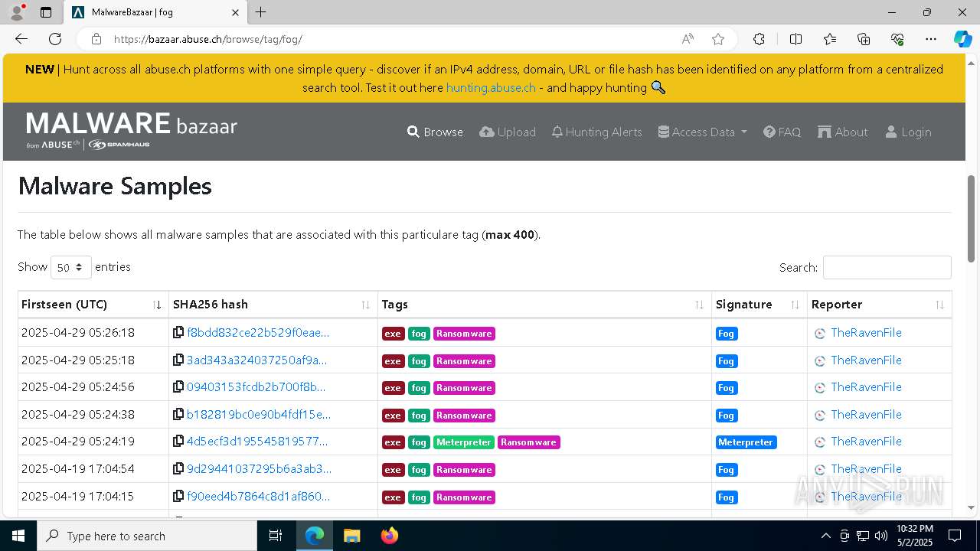Viewport: 980px width, 551px height.
Task: Copy hash 9d29441037295b6a3ab3 via copy icon
Action: click(178, 469)
